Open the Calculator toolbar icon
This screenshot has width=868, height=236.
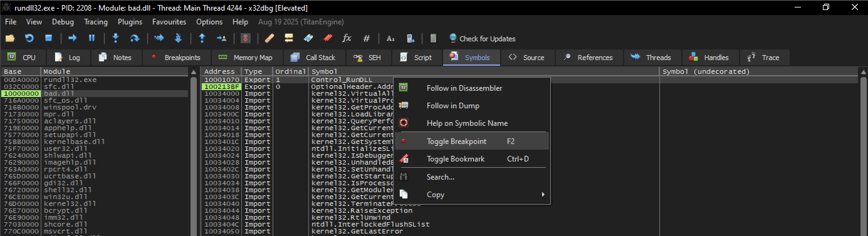(x=433, y=38)
